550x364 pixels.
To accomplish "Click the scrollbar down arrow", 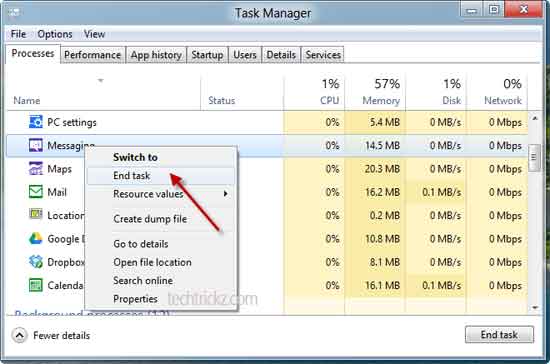I will click(x=535, y=308).
